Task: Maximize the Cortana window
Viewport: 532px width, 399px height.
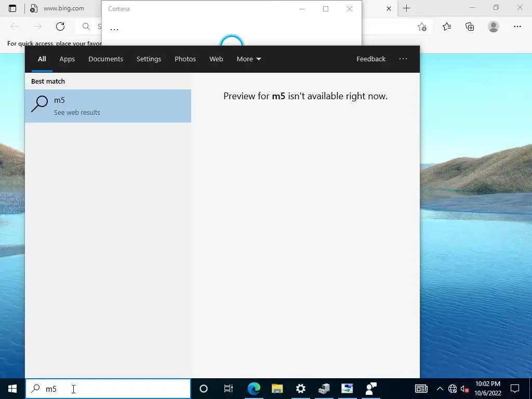Action: [326, 9]
